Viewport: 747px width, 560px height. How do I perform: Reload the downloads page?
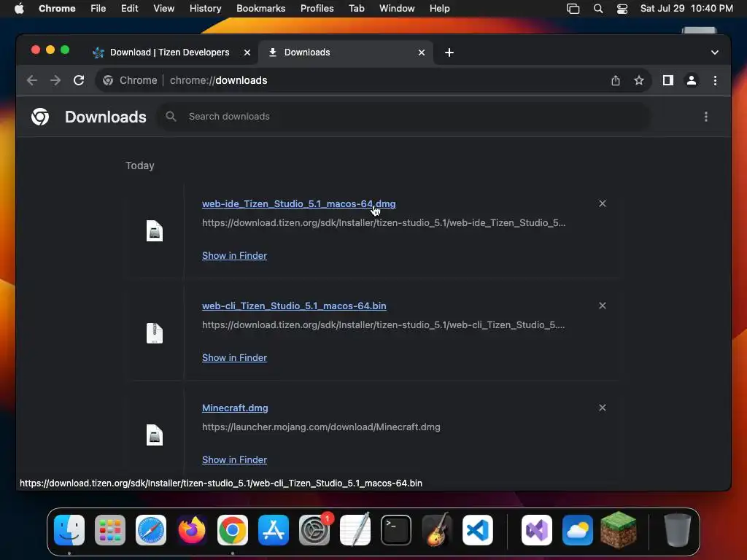pyautogui.click(x=79, y=80)
